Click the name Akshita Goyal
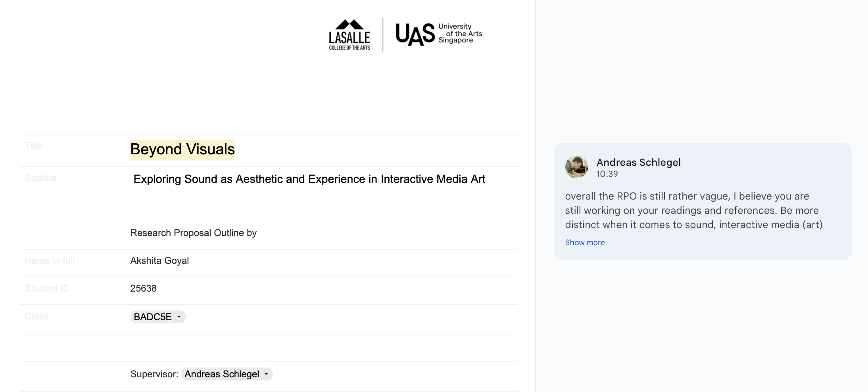 tap(159, 261)
